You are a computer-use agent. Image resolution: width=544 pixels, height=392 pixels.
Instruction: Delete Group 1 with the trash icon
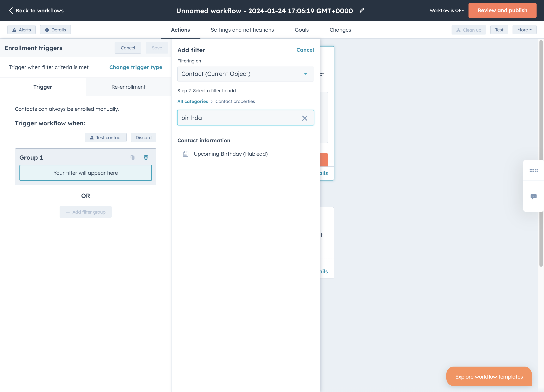click(146, 157)
